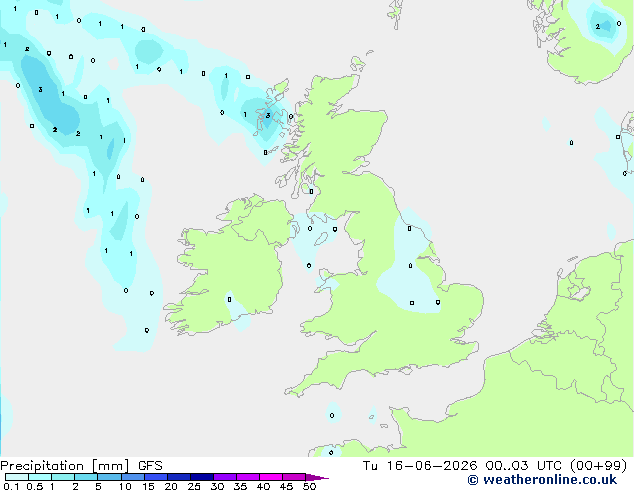The width and height of the screenshot is (634, 490).
Task: Pick the 5–10 mm legend color box
Action: (x=109, y=477)
